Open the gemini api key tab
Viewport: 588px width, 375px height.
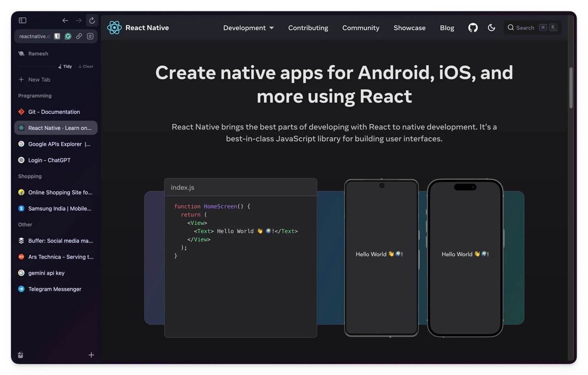click(56, 273)
